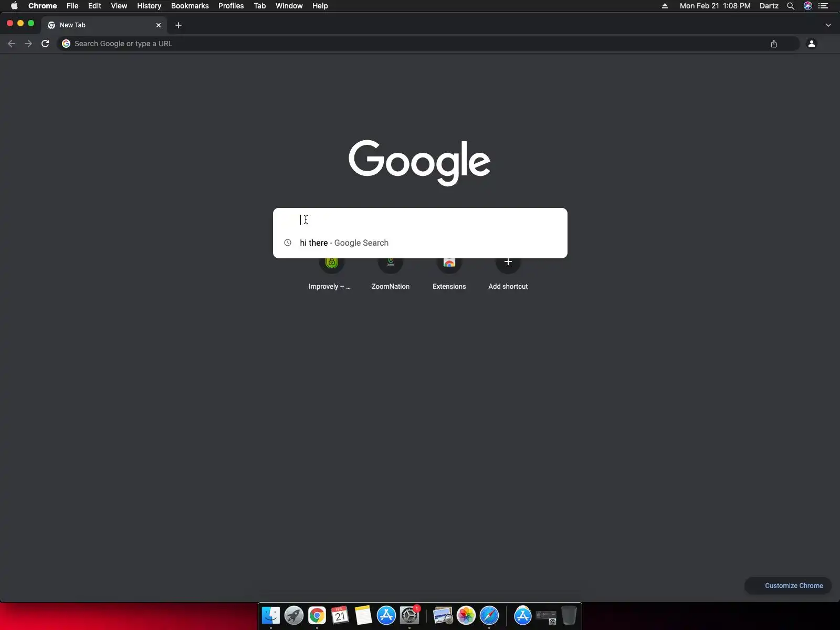Open the Trash in the dock

coord(569,615)
